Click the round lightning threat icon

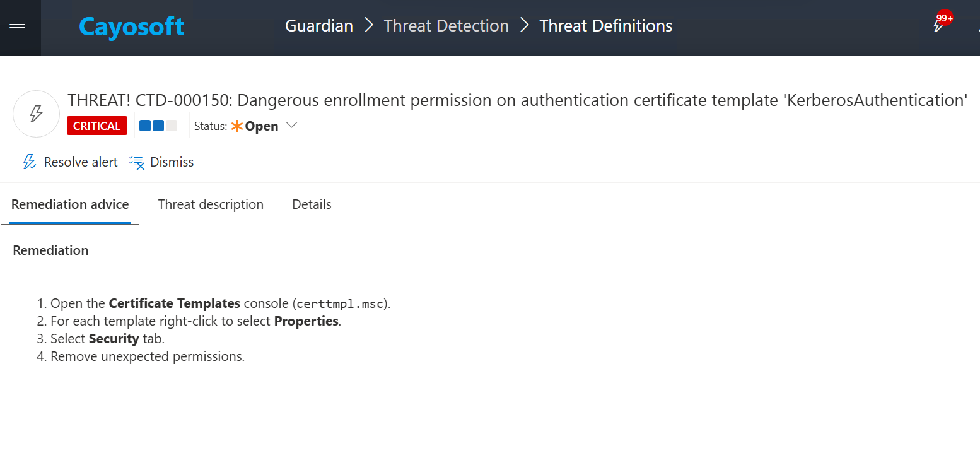(37, 114)
